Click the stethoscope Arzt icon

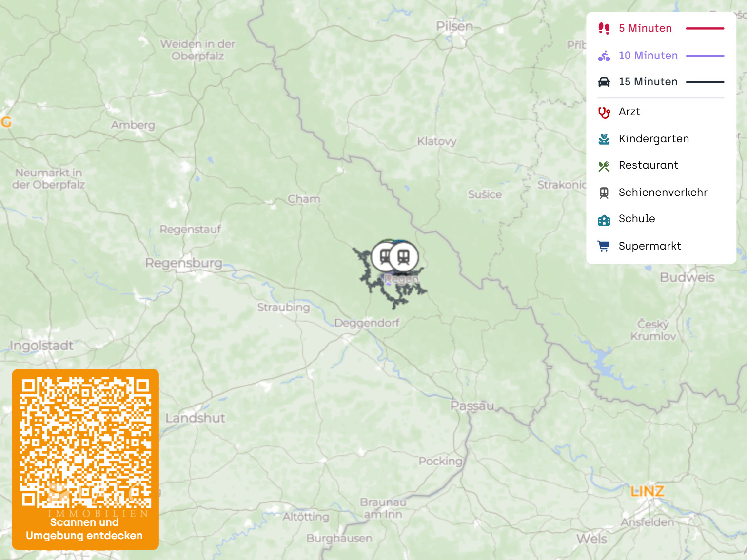(x=604, y=112)
